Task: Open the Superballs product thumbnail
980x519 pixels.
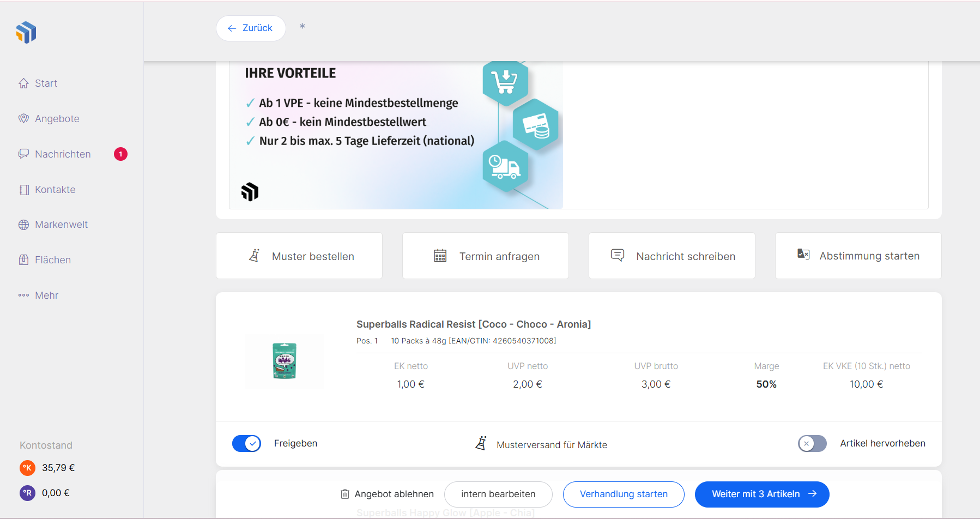Action: pos(284,361)
